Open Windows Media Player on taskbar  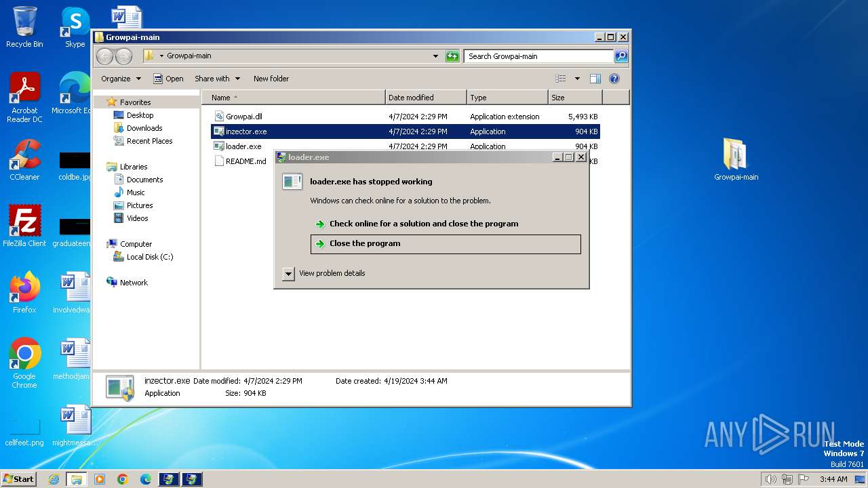pyautogui.click(x=100, y=479)
